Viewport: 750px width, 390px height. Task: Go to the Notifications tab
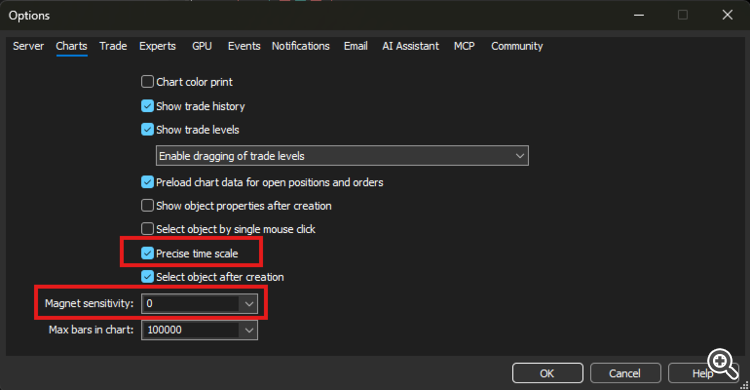300,46
